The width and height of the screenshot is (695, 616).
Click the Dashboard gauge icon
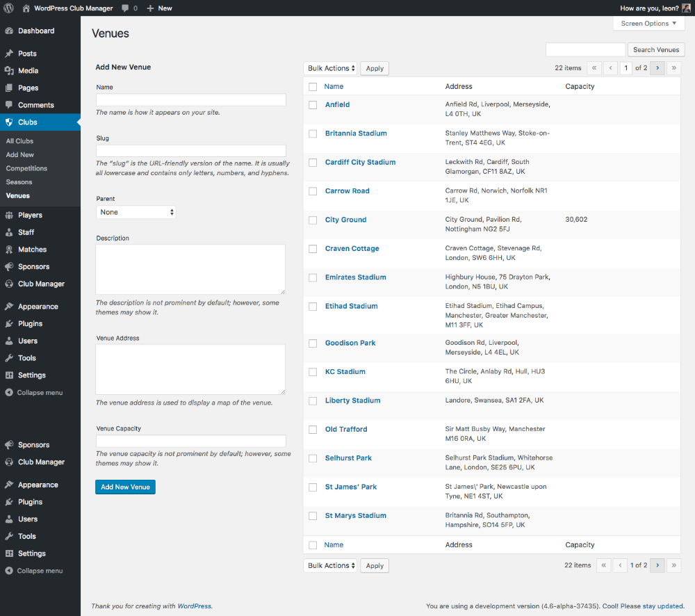point(9,31)
